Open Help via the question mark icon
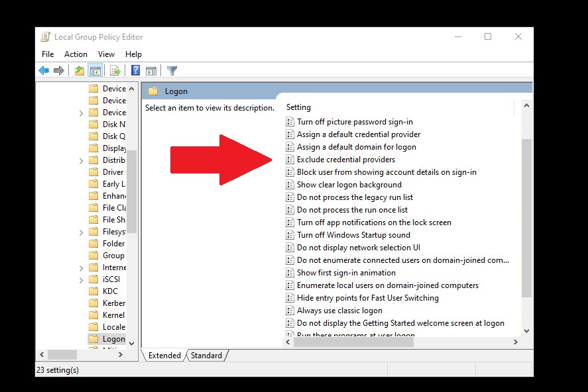 [x=134, y=70]
